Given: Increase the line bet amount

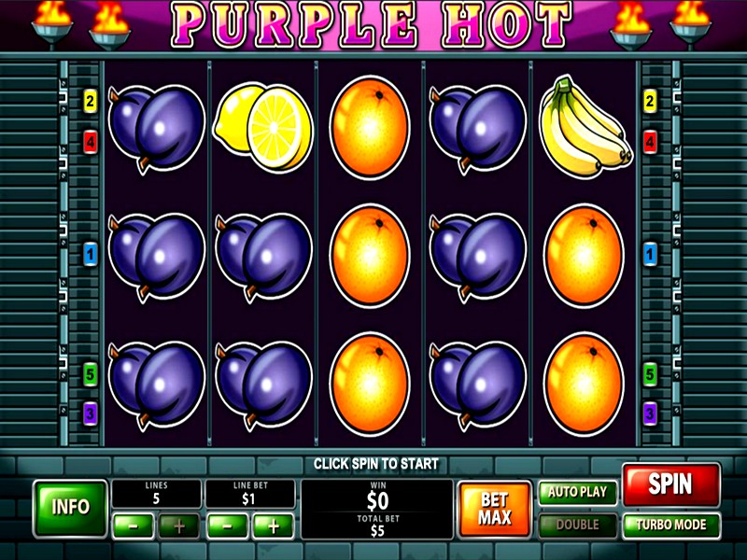Looking at the screenshot, I should [273, 525].
